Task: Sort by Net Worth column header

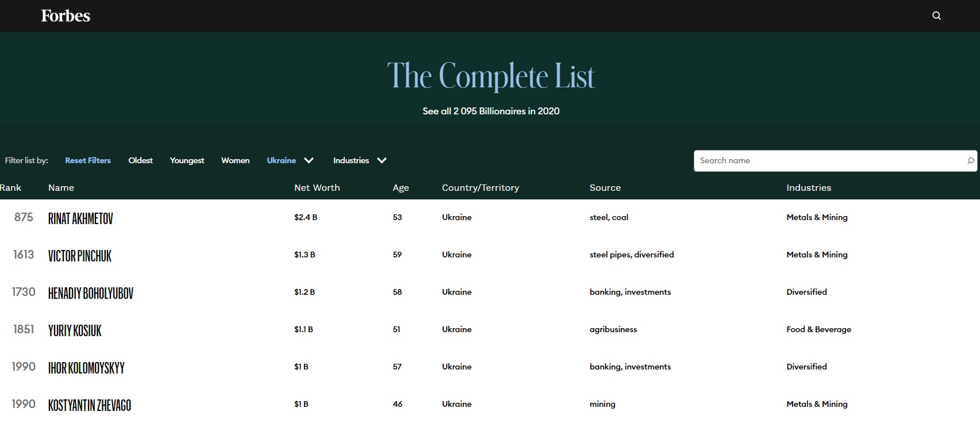Action: pyautogui.click(x=317, y=187)
